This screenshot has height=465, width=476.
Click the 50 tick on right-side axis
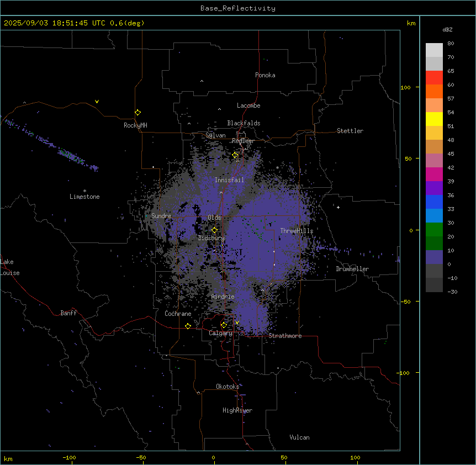pos(408,158)
